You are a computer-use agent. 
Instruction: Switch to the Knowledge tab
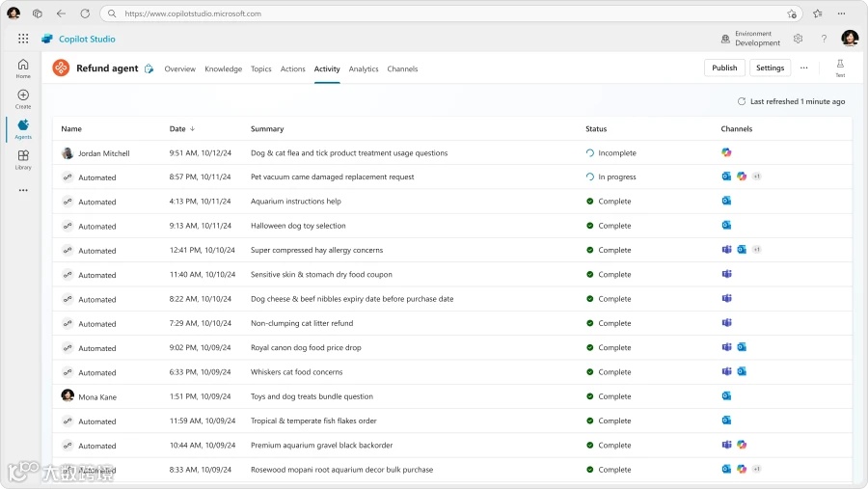click(x=223, y=69)
